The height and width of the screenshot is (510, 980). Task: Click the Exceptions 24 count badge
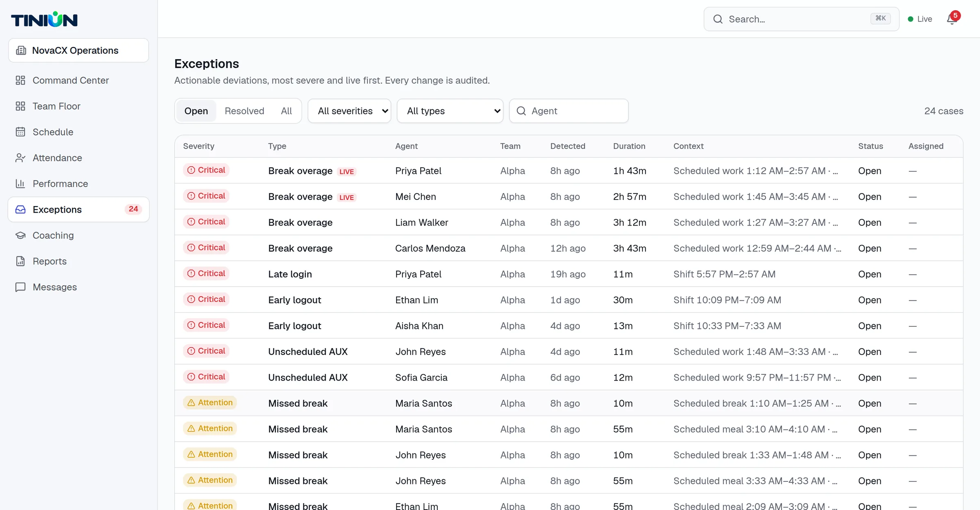click(x=133, y=209)
